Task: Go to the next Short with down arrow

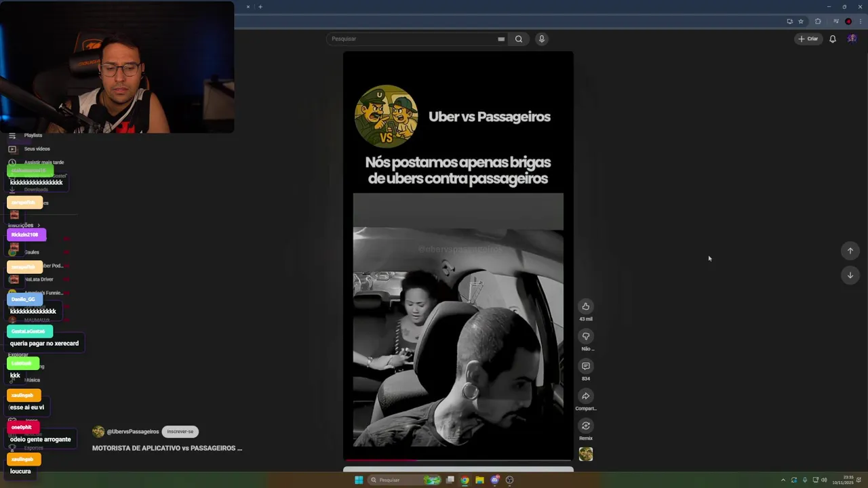Action: [x=850, y=275]
